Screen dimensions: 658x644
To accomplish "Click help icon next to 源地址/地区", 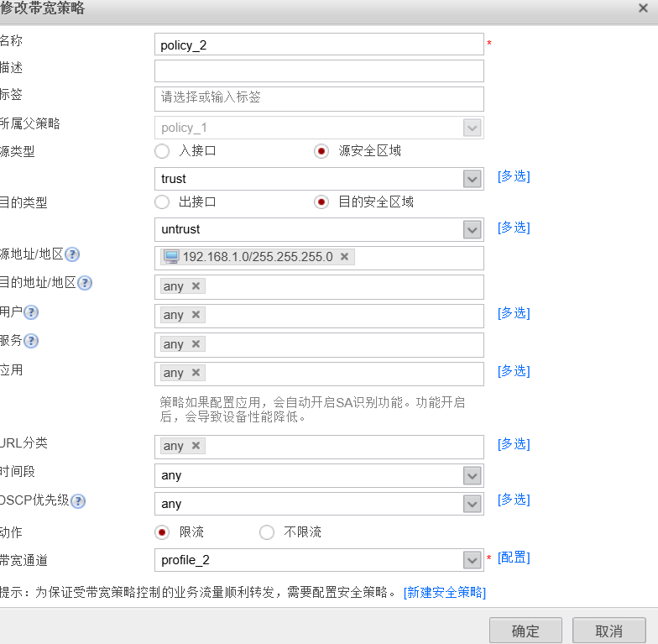I will pyautogui.click(x=72, y=254).
